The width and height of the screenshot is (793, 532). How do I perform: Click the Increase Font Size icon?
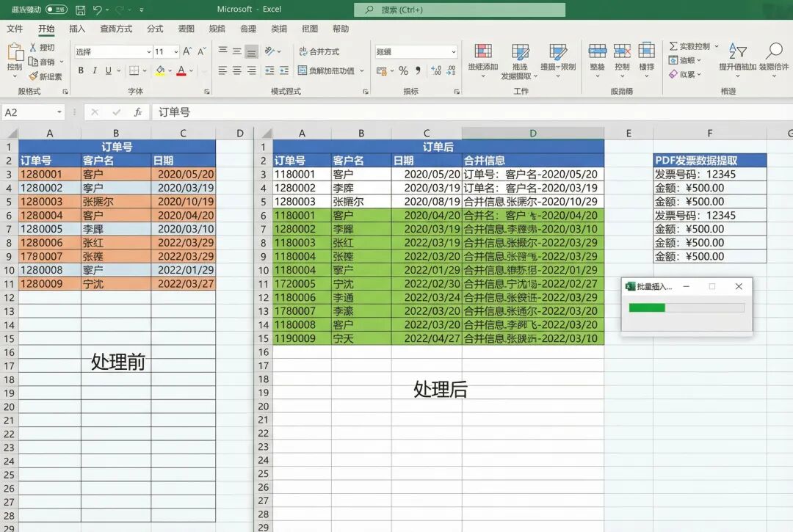(187, 51)
